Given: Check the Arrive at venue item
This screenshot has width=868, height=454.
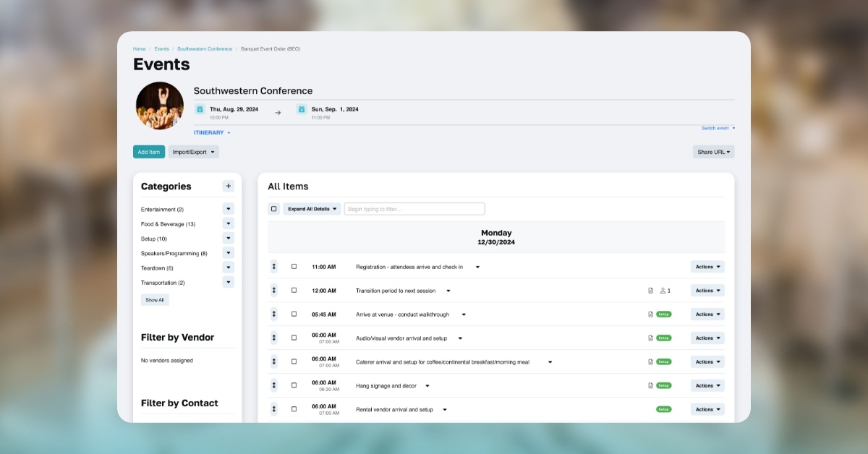Looking at the screenshot, I should [294, 314].
